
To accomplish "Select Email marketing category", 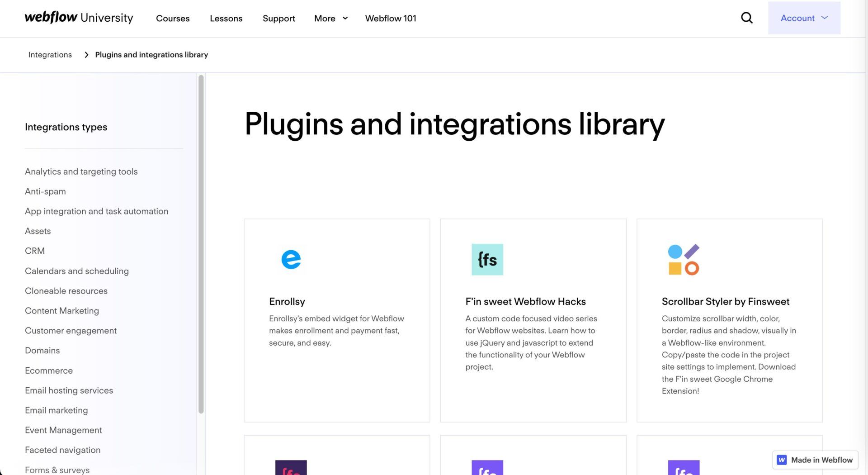I will click(57, 410).
